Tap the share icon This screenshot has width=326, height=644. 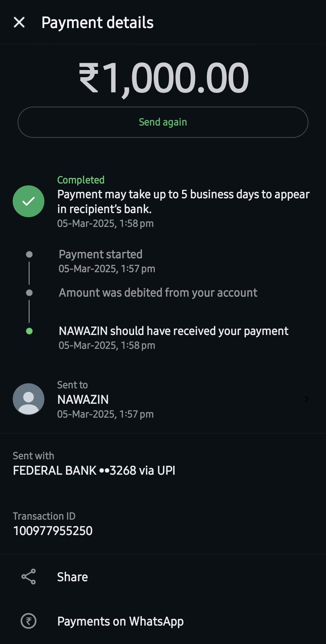pos(29,577)
